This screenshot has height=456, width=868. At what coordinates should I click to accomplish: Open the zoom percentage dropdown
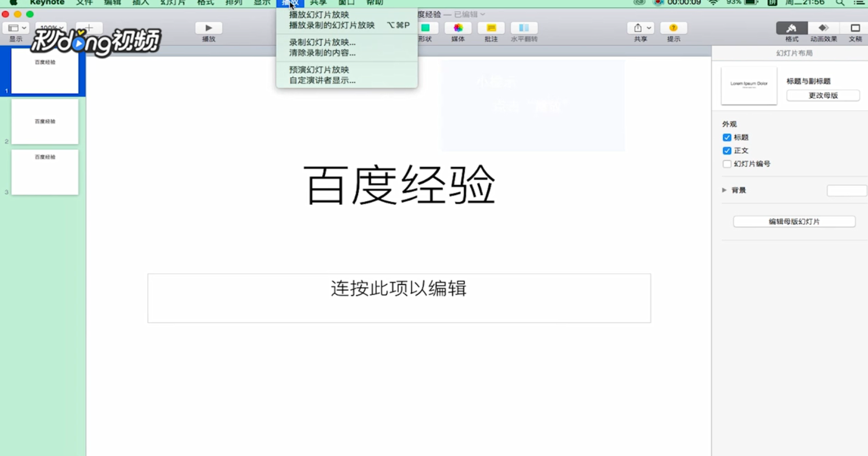pyautogui.click(x=51, y=28)
